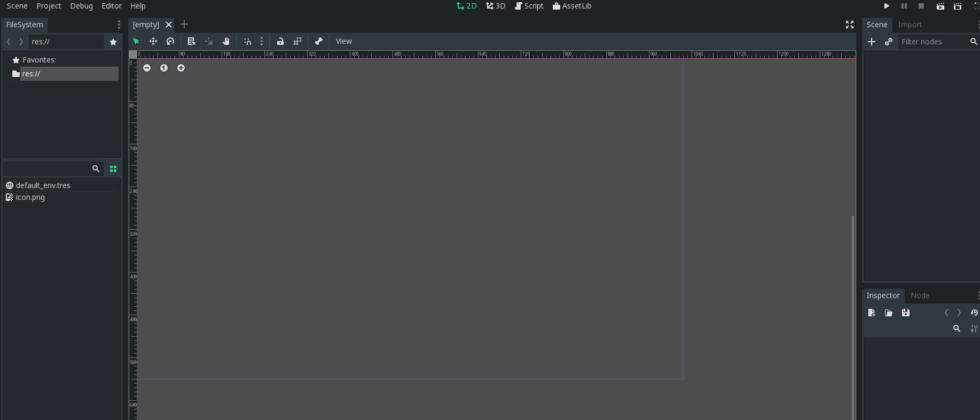Click the res:// path field
The height and width of the screenshot is (420, 980).
(66, 42)
